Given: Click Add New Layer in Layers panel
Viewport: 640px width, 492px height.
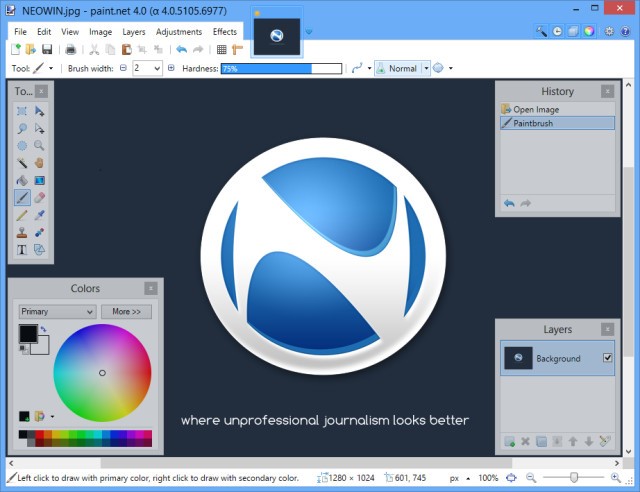Looking at the screenshot, I should pyautogui.click(x=509, y=441).
